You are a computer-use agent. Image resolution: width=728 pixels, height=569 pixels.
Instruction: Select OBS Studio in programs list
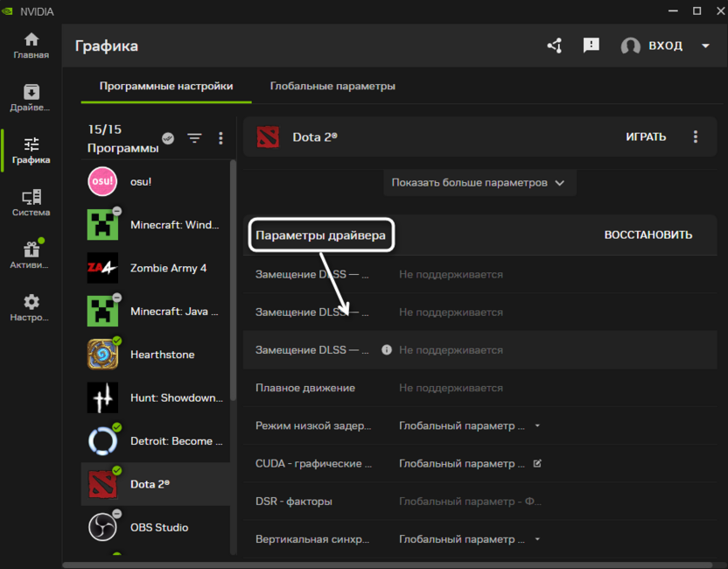pyautogui.click(x=156, y=527)
